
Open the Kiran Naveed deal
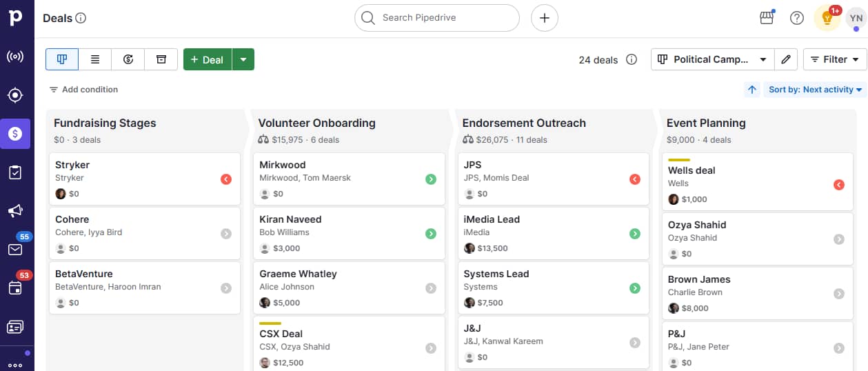[x=349, y=234]
